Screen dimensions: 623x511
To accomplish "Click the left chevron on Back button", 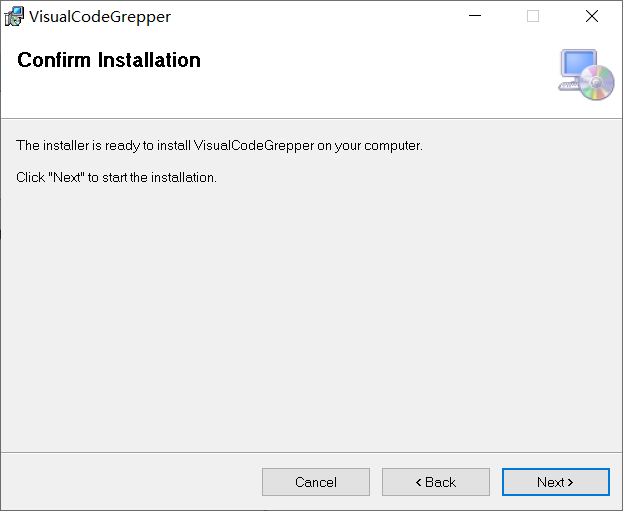I will pos(419,482).
